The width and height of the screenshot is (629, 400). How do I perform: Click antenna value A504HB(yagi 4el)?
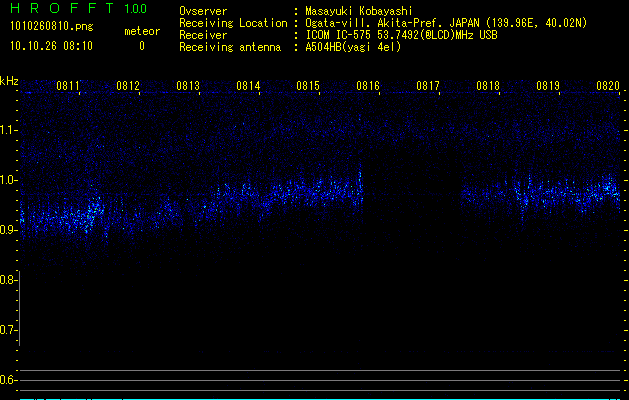(x=353, y=47)
